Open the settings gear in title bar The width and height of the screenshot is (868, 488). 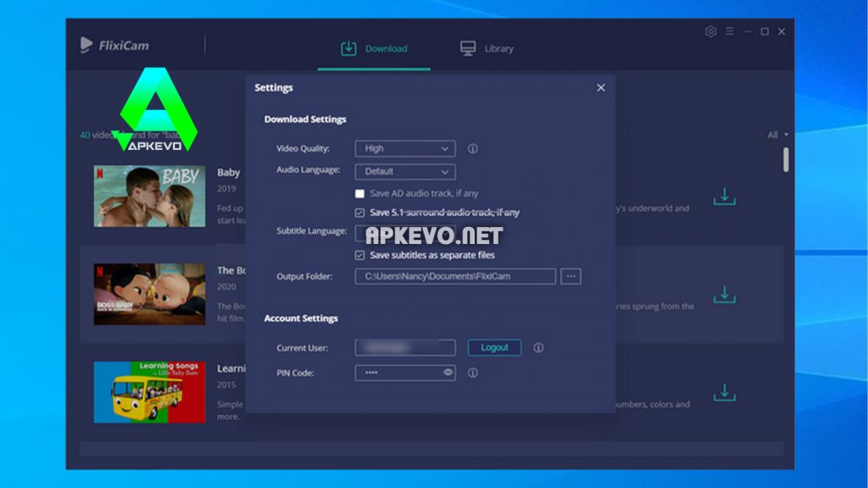pyautogui.click(x=711, y=31)
